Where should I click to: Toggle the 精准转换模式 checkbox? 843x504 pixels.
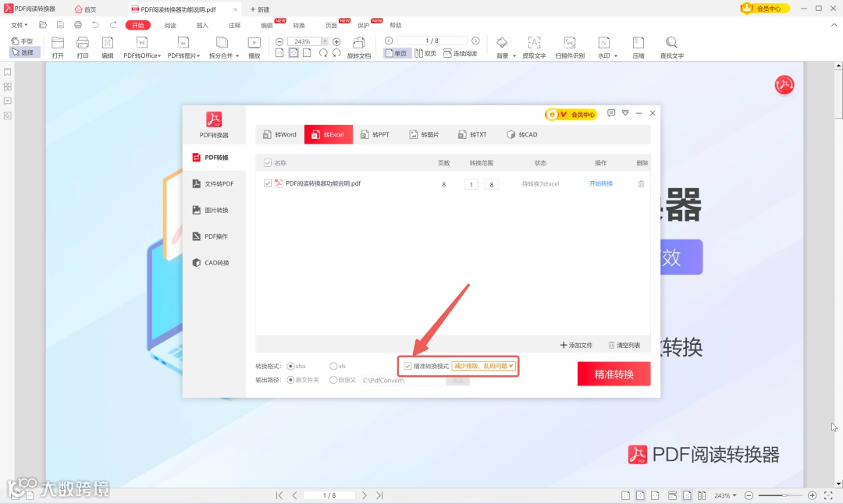(407, 366)
